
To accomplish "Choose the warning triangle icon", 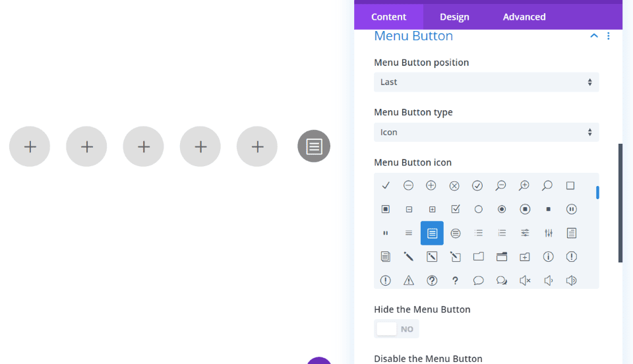I will coord(409,280).
